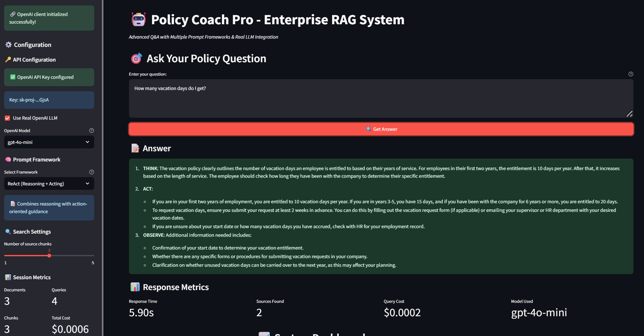Click the magnifier icon beside Search Settings

[x=8, y=232]
